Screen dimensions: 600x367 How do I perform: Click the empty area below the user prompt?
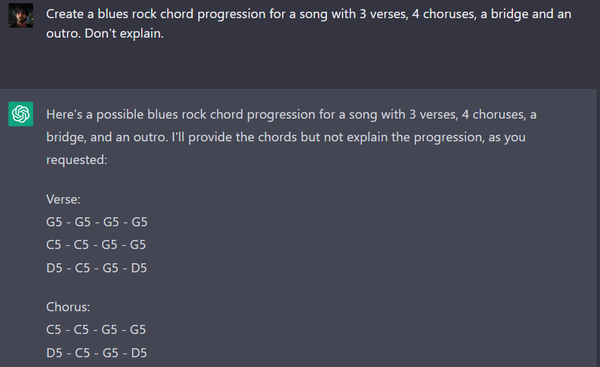coord(300,65)
